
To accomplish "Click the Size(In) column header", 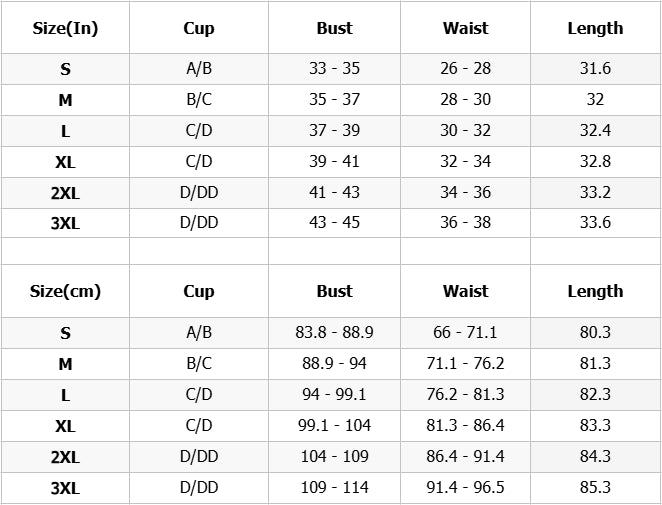I will [65, 28].
